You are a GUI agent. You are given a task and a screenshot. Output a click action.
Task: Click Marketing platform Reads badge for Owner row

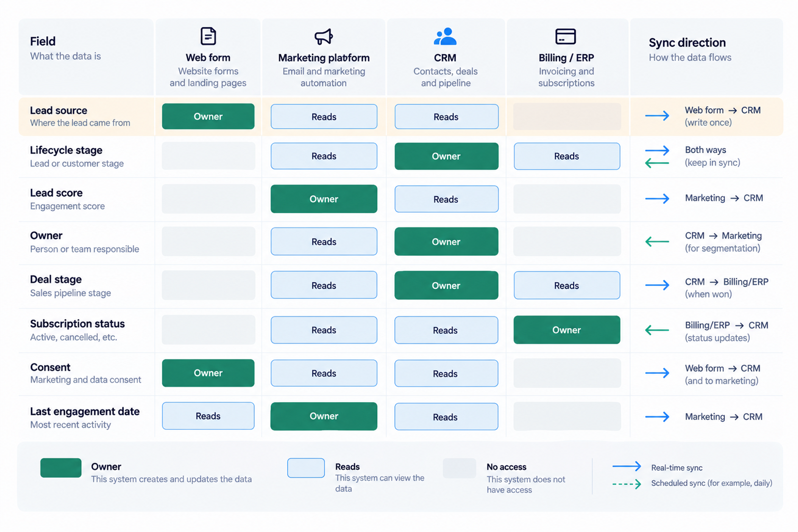coord(324,241)
